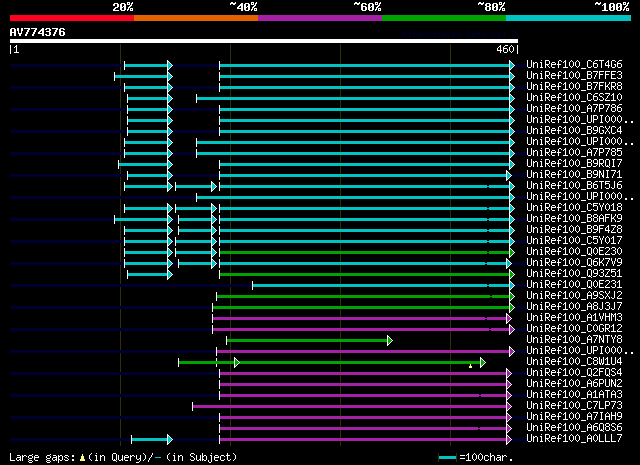Open hit UniRef100_Q0E230
The height and width of the screenshot is (465, 640).
point(574,251)
